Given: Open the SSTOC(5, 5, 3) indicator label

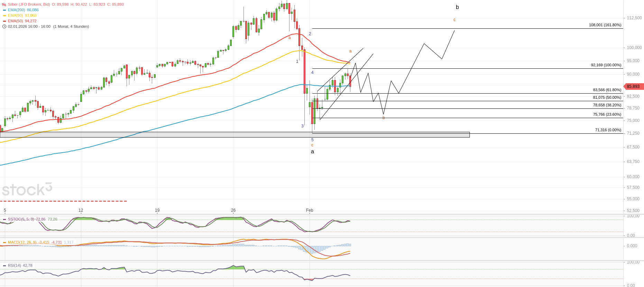Looking at the screenshot, I should [x=21, y=219].
